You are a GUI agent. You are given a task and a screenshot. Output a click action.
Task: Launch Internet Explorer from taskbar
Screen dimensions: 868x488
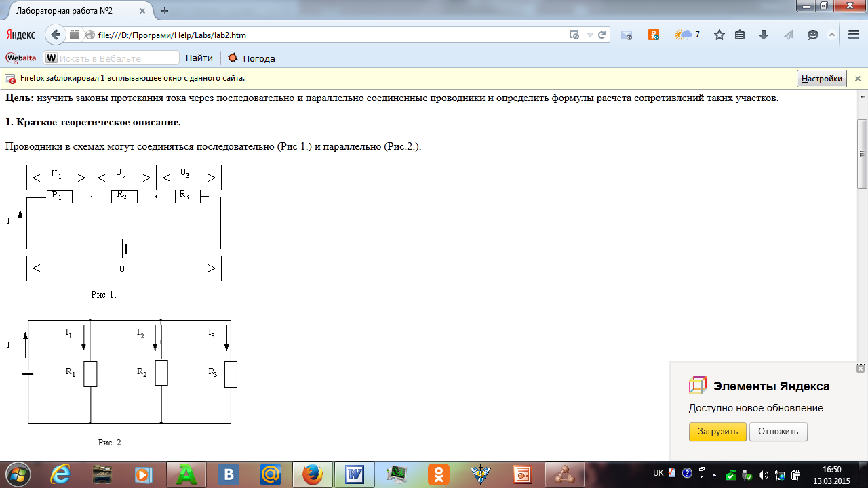coord(61,474)
